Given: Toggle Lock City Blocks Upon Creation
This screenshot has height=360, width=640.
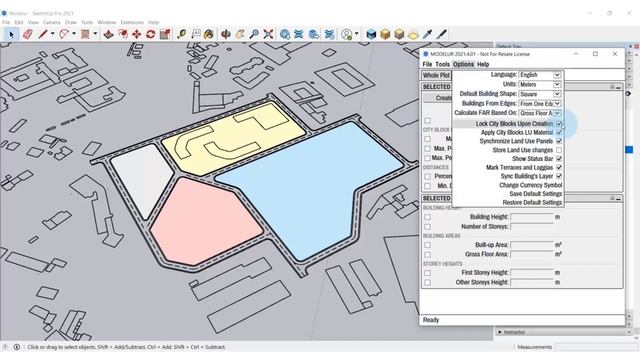Looking at the screenshot, I should coord(559,124).
